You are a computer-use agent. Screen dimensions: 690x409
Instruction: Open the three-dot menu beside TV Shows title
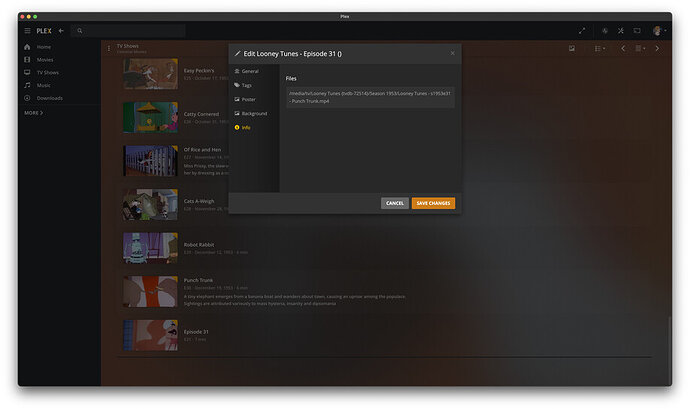(x=109, y=48)
